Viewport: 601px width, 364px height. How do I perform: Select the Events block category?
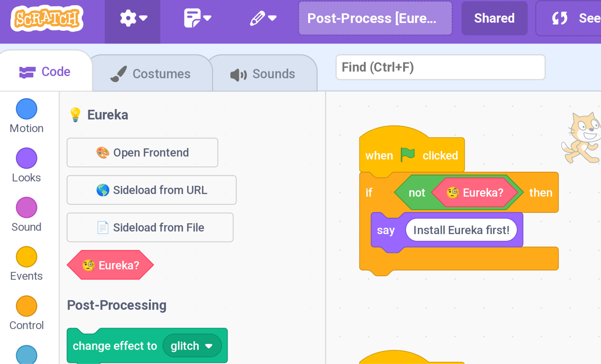(26, 264)
